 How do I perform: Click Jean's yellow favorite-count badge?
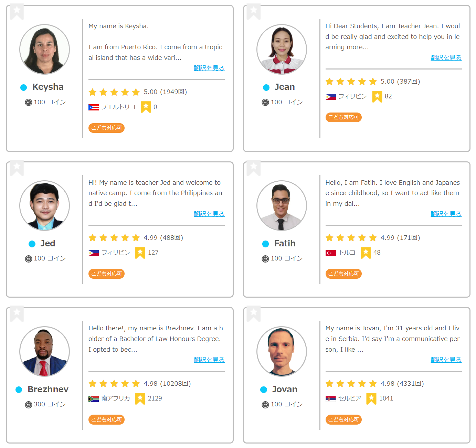tap(377, 97)
